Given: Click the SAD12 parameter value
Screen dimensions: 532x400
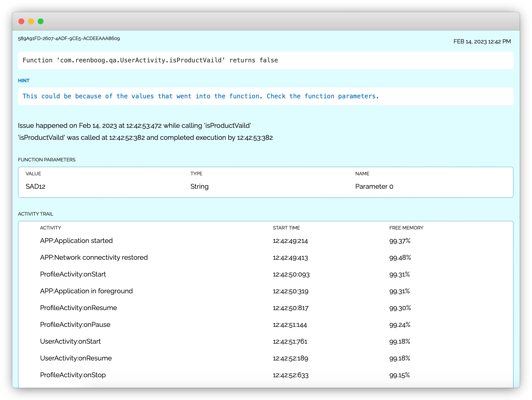Looking at the screenshot, I should click(35, 186).
